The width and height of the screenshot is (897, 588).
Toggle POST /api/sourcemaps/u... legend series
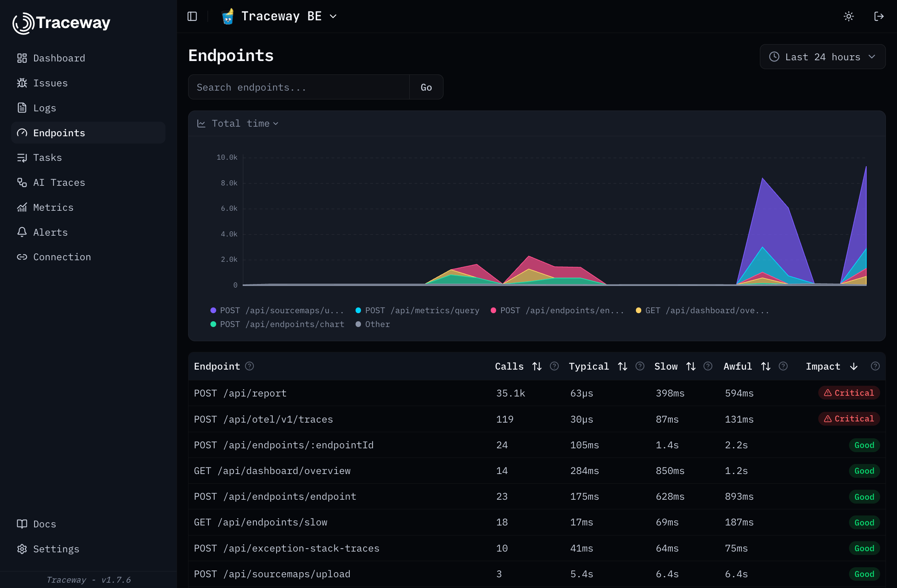point(277,311)
